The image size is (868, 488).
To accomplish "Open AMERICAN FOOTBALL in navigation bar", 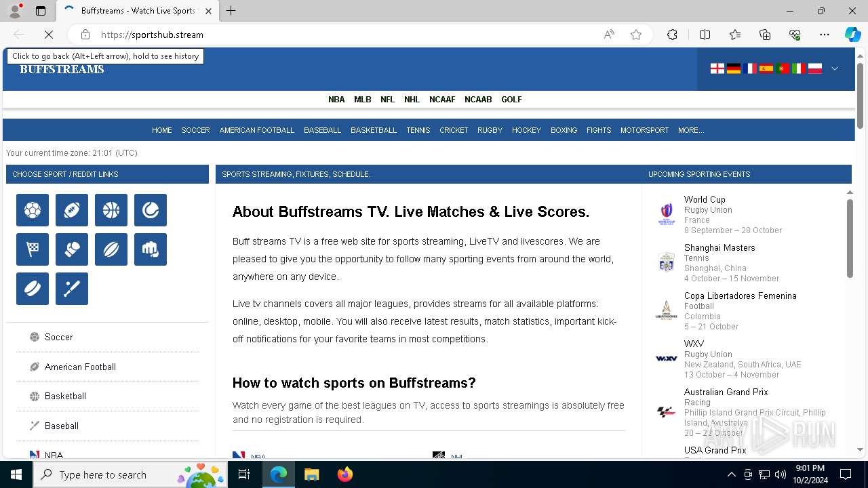I will [257, 130].
